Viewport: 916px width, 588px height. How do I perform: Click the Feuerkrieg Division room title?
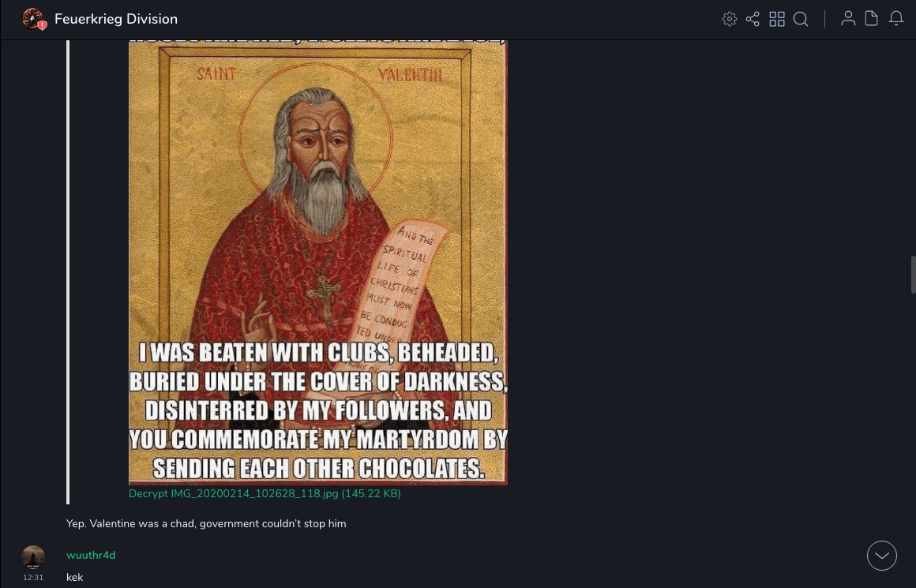[115, 19]
